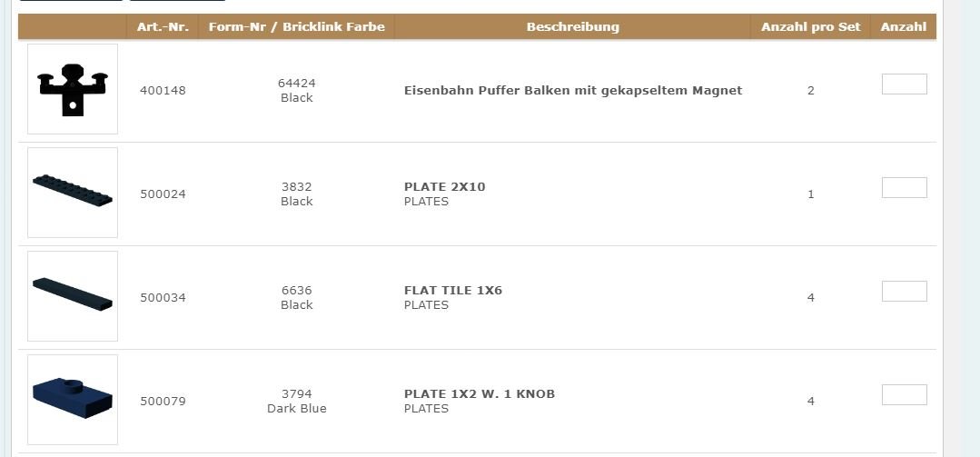Click quantity box for Plate 1x2 W. 1 Knob

point(904,395)
